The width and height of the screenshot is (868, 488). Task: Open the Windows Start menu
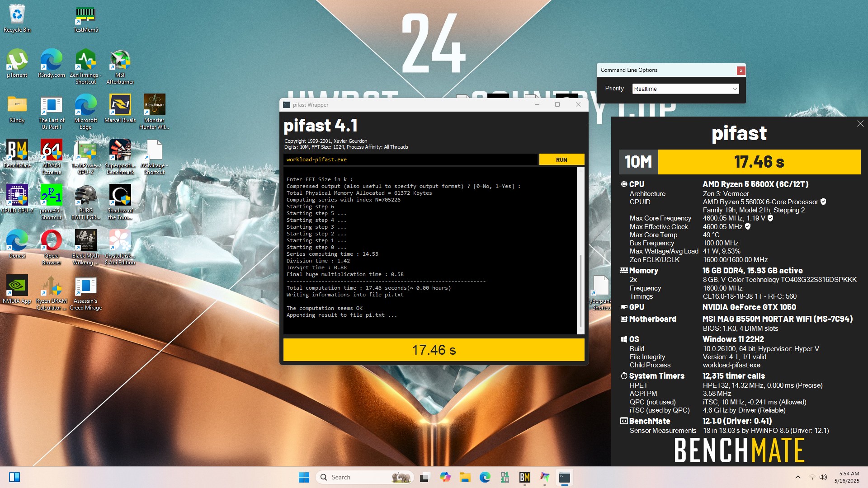point(304,477)
